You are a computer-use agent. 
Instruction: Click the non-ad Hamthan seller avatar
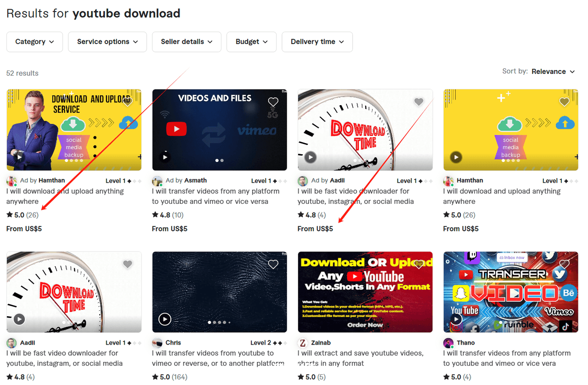[448, 181]
